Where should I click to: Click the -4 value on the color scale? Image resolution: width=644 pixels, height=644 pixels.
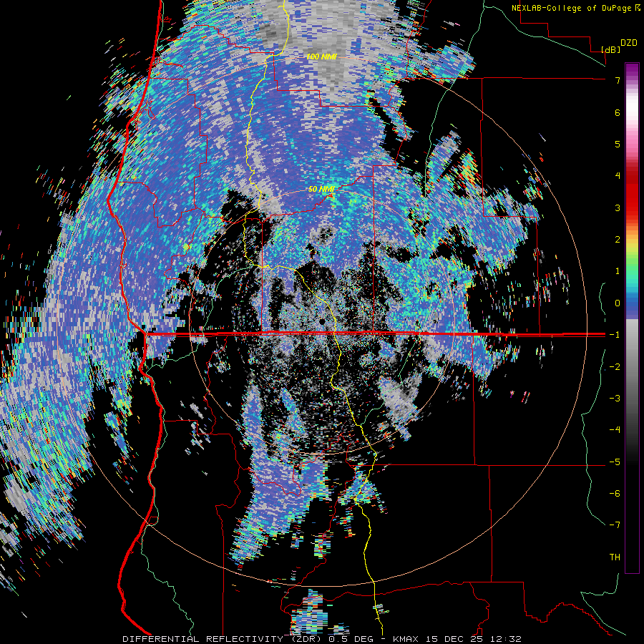(x=615, y=430)
